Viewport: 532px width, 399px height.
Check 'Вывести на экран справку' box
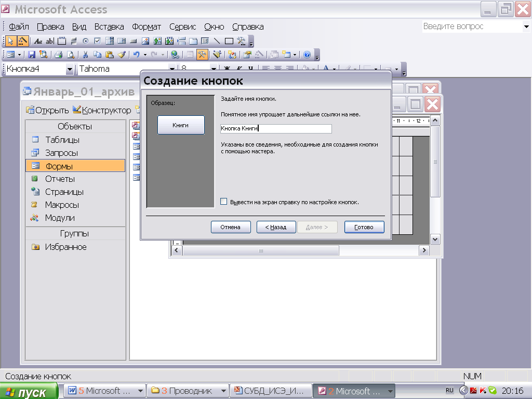pyautogui.click(x=223, y=202)
